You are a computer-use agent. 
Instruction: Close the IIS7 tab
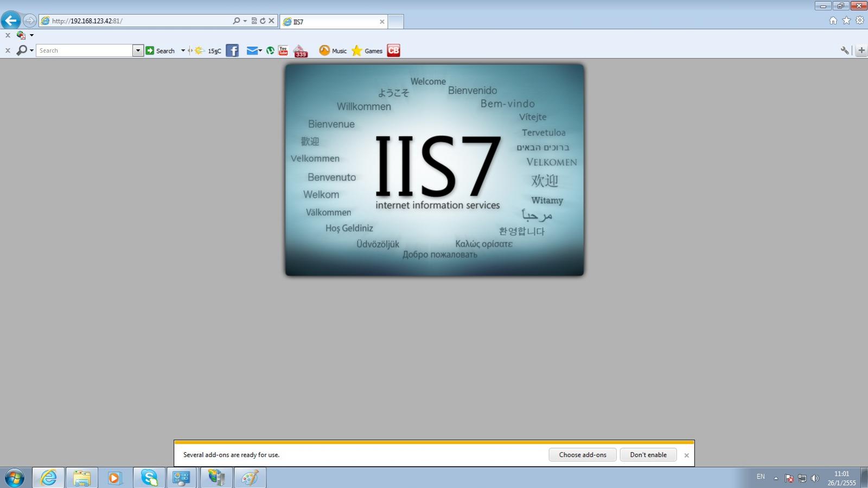pos(382,22)
